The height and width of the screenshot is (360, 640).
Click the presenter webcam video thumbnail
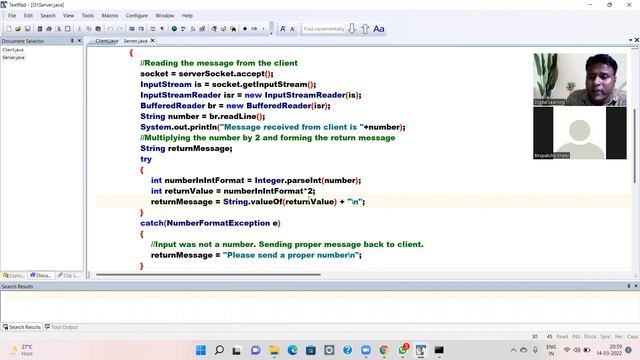click(x=580, y=80)
